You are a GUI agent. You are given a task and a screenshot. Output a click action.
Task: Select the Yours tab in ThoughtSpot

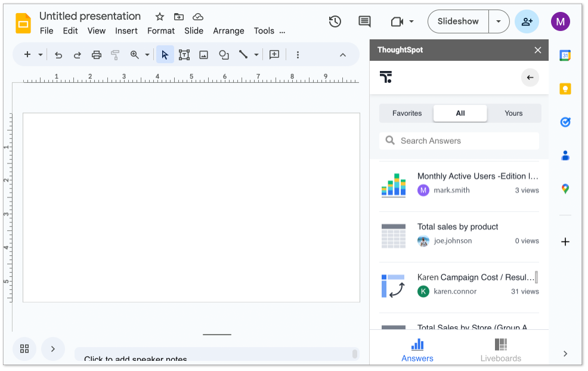pyautogui.click(x=513, y=113)
